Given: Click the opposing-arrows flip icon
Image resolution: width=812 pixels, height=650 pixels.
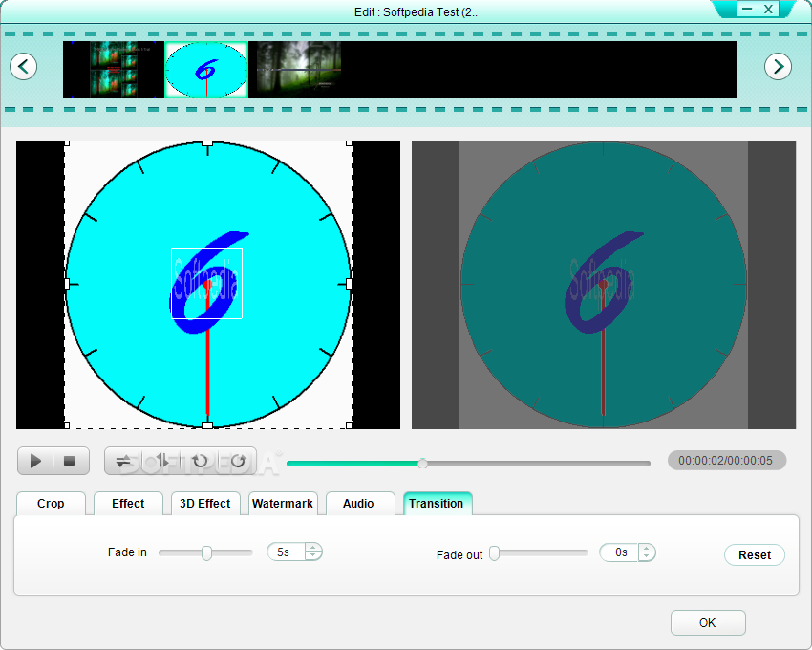Looking at the screenshot, I should pos(123,461).
